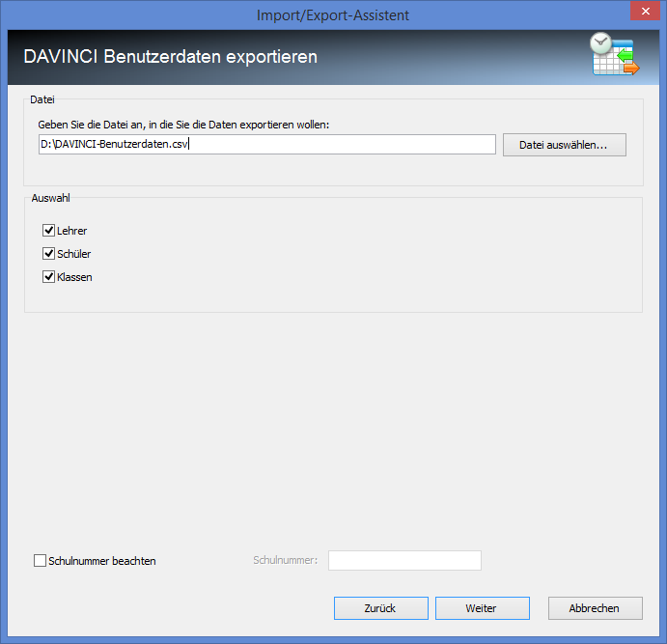Click the export file path input field

(267, 144)
